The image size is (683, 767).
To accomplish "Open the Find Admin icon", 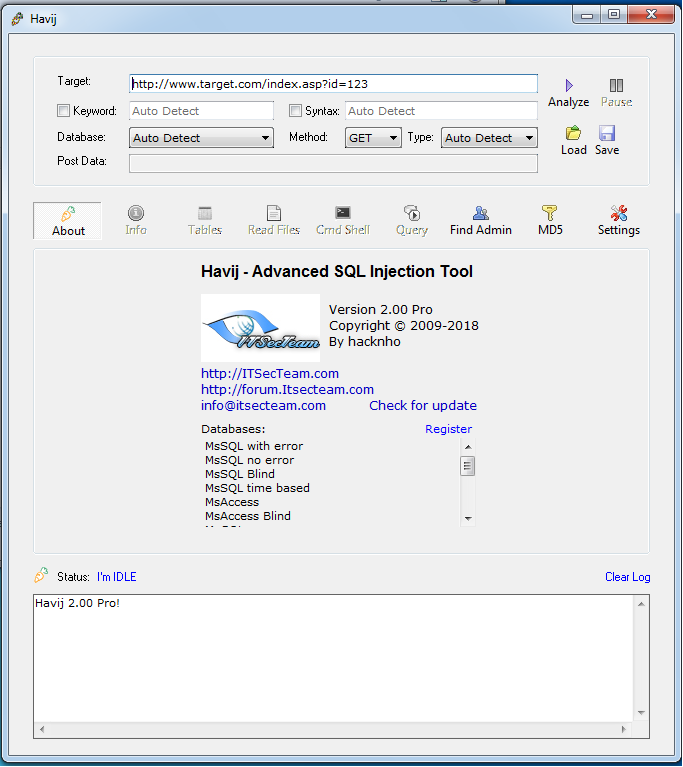I will (481, 213).
